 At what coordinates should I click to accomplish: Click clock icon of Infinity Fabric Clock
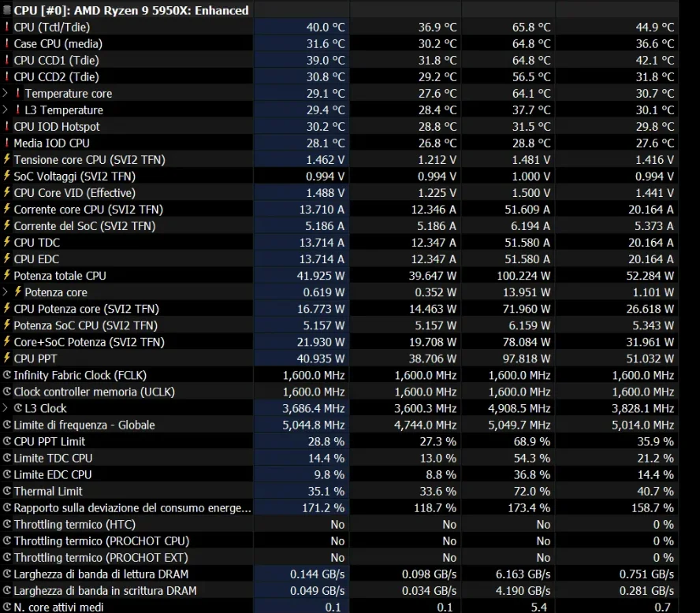tap(6, 375)
